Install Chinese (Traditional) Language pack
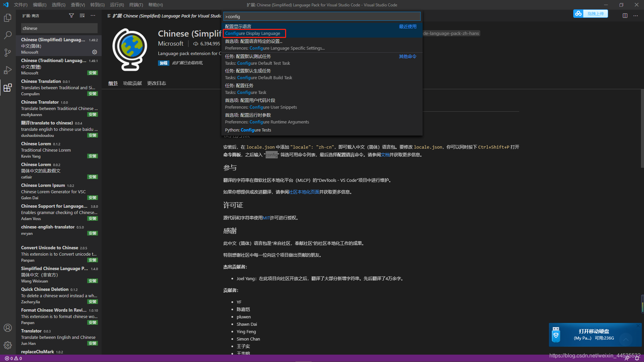 (93, 73)
